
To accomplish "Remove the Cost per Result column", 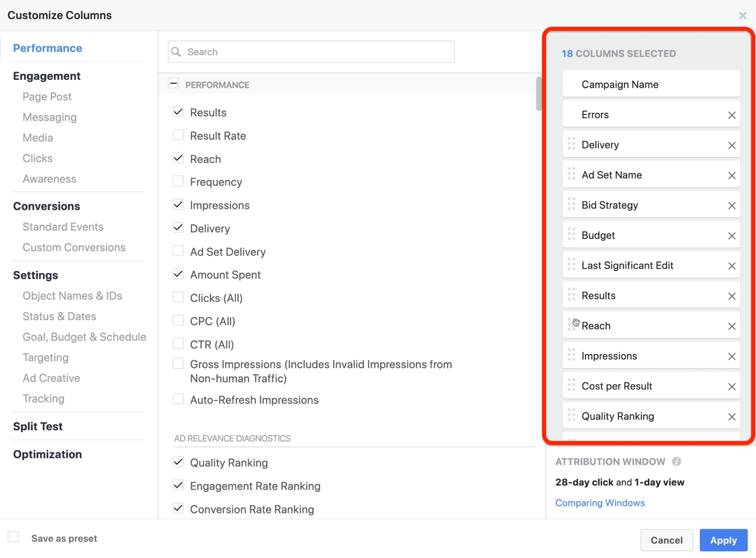I will click(732, 386).
